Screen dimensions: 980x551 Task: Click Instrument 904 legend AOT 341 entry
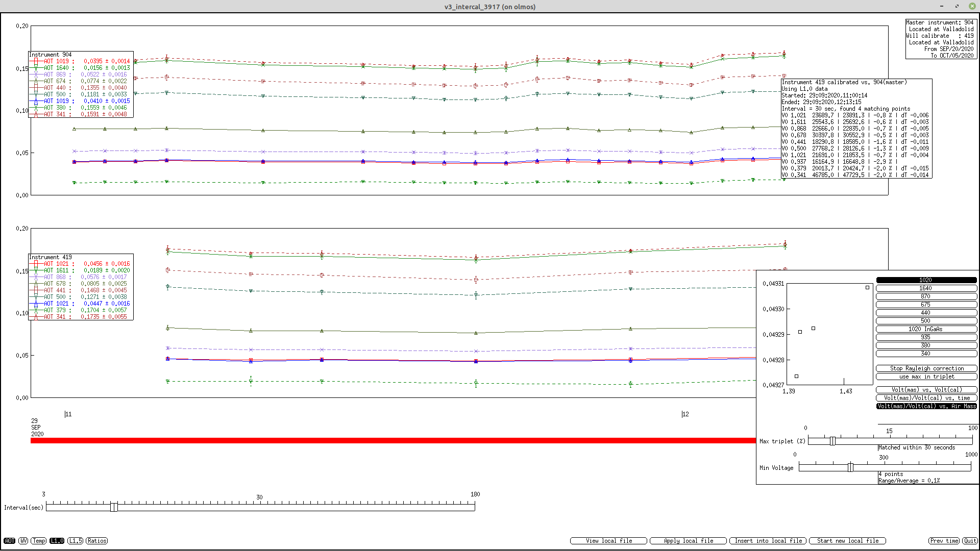[x=81, y=114]
